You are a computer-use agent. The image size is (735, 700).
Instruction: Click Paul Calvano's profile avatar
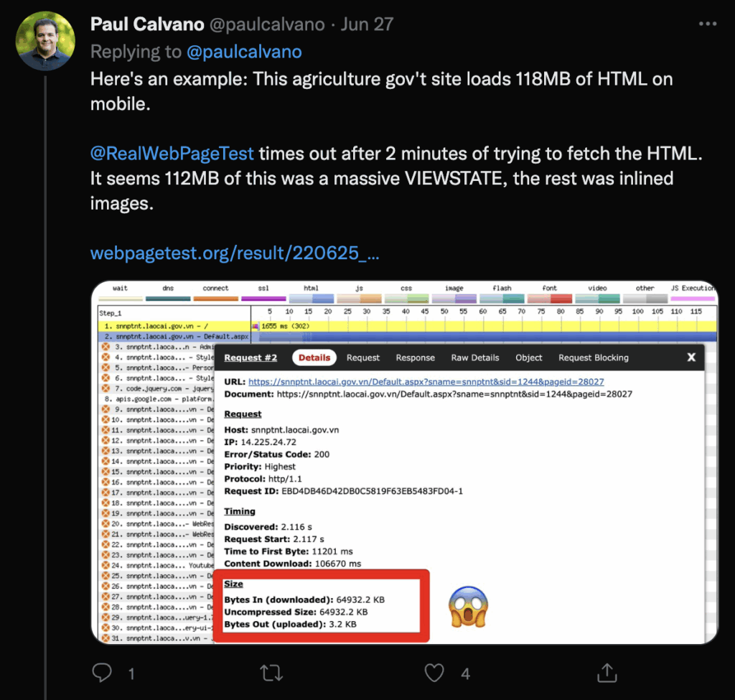coord(46,40)
